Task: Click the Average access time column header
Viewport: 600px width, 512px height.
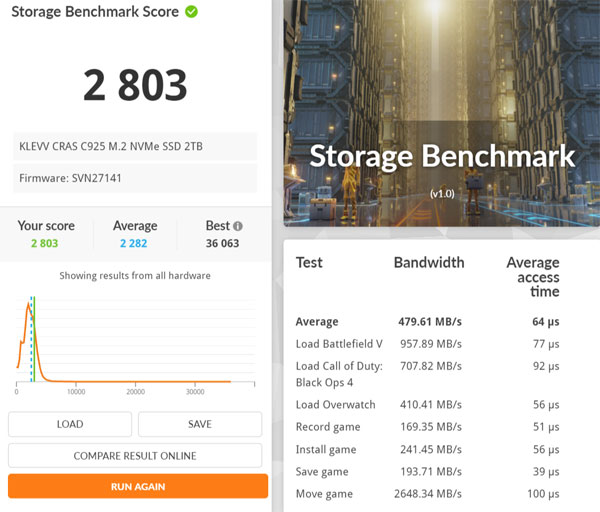Action: [x=532, y=277]
